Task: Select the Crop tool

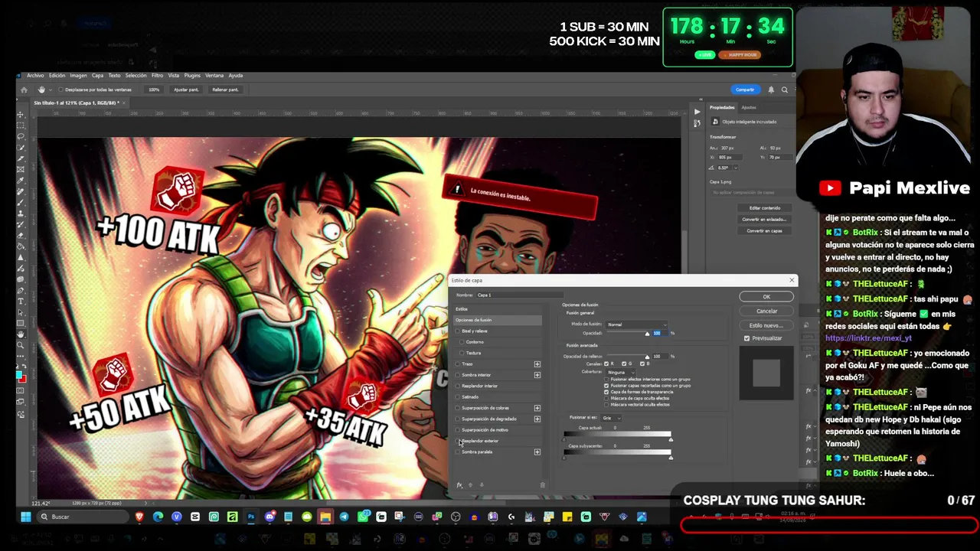Action: (x=21, y=158)
